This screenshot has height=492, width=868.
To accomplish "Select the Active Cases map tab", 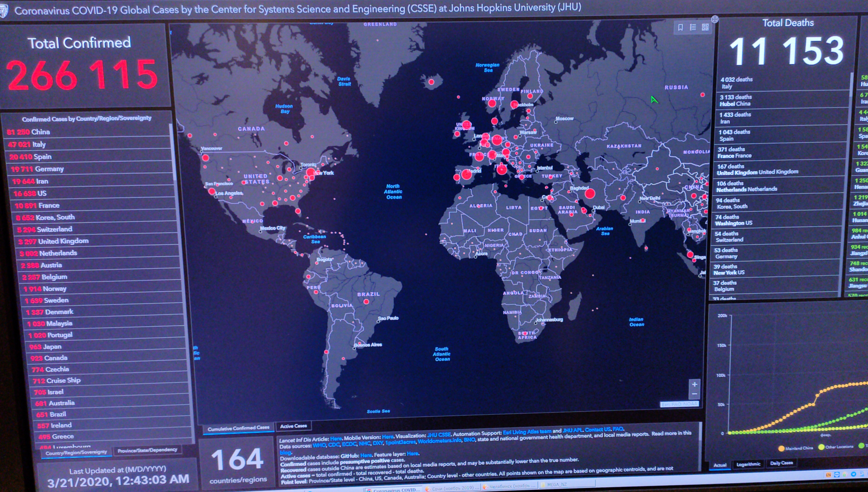I will pos(293,426).
